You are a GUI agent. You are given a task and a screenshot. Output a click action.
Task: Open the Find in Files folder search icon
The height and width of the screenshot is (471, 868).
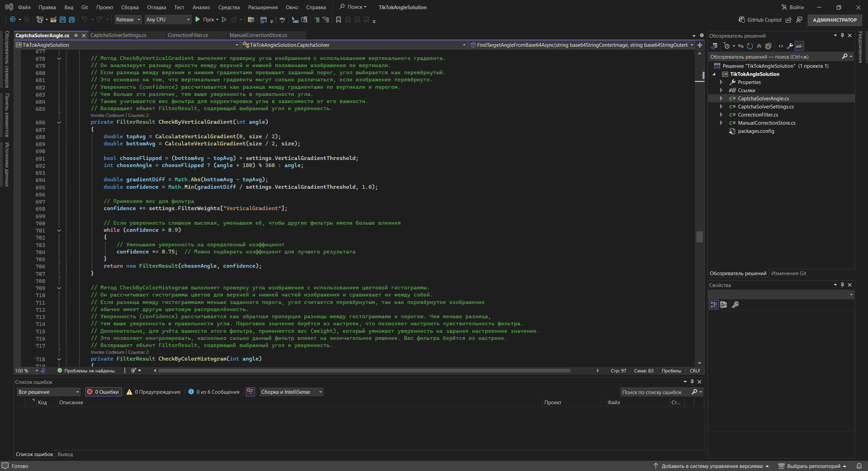point(251,20)
